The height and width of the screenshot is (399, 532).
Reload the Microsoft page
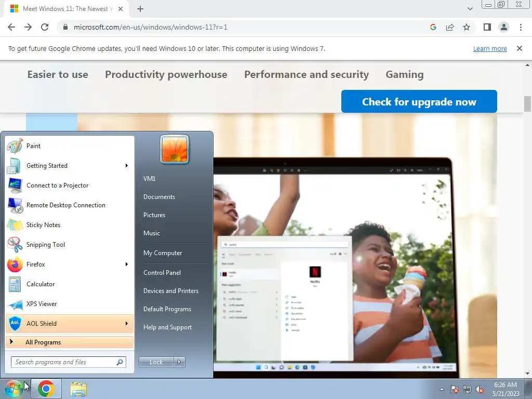pyautogui.click(x=45, y=27)
